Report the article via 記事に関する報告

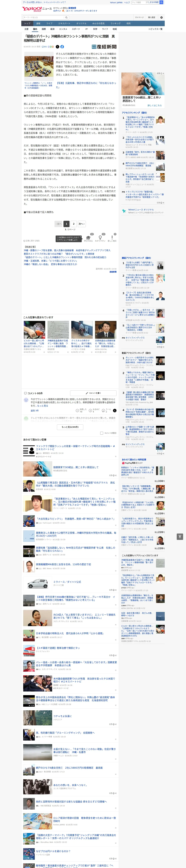[x=32, y=241]
